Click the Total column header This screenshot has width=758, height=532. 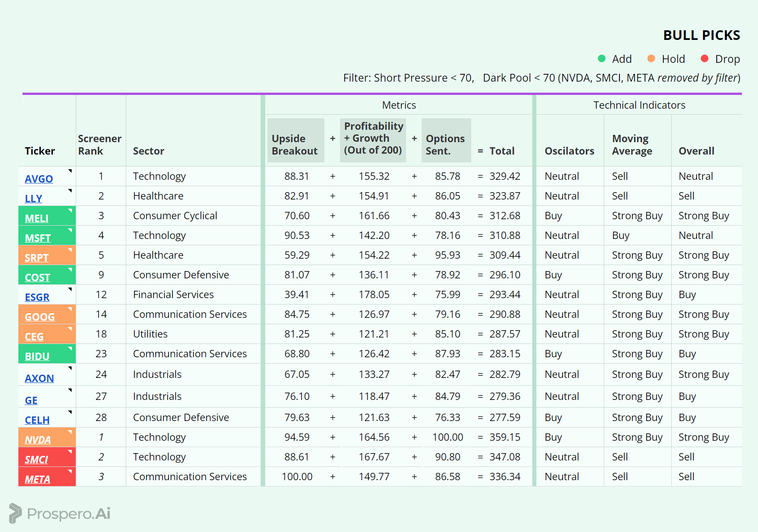(x=502, y=151)
